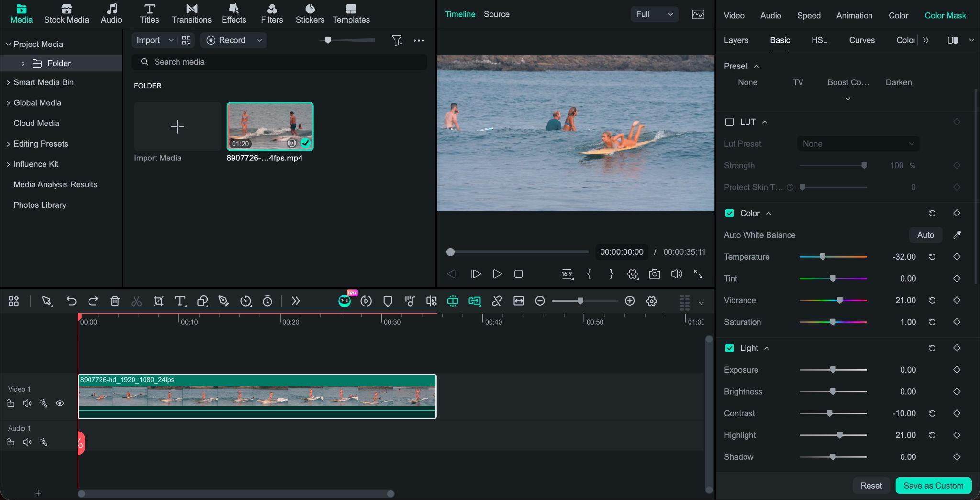This screenshot has width=980, height=500.
Task: Open the more options ellipsis in media panel
Action: (419, 41)
